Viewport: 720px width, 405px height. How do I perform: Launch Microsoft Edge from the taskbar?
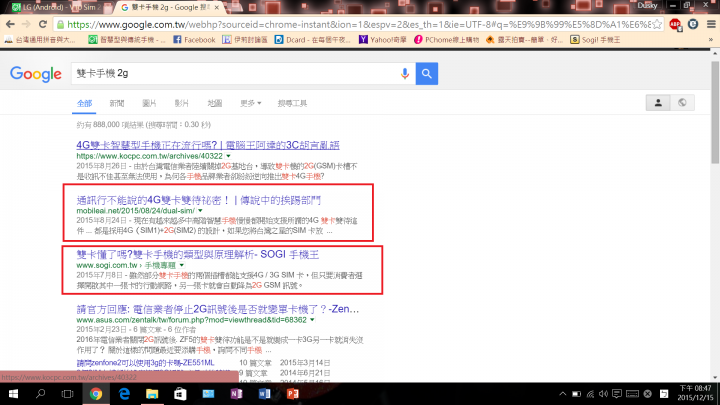click(124, 394)
